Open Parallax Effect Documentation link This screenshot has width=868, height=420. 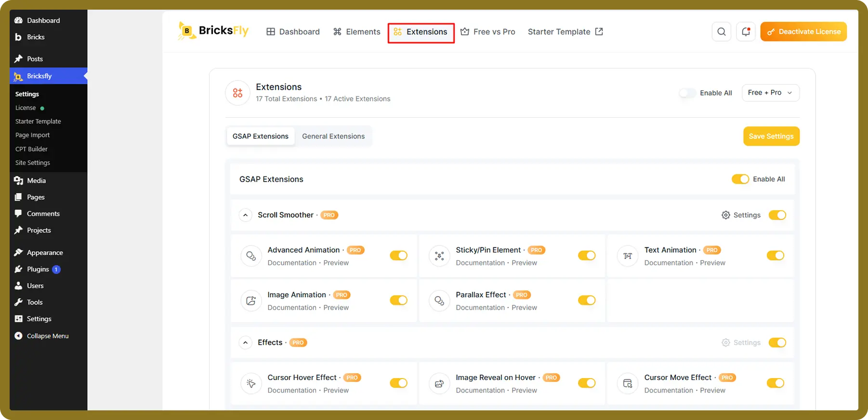[480, 308]
